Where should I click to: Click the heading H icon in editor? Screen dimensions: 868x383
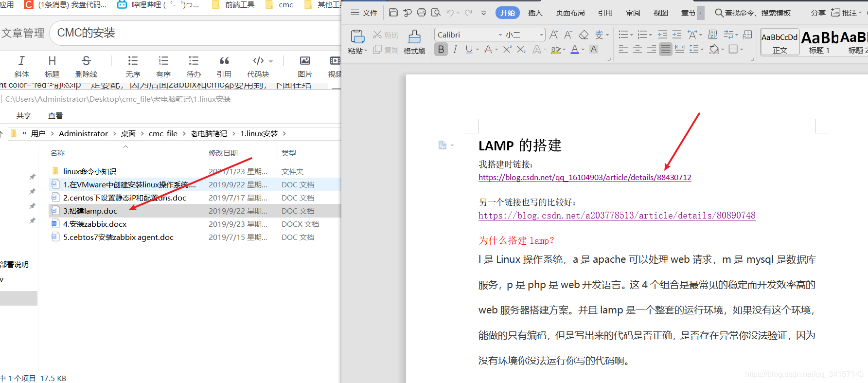52,61
